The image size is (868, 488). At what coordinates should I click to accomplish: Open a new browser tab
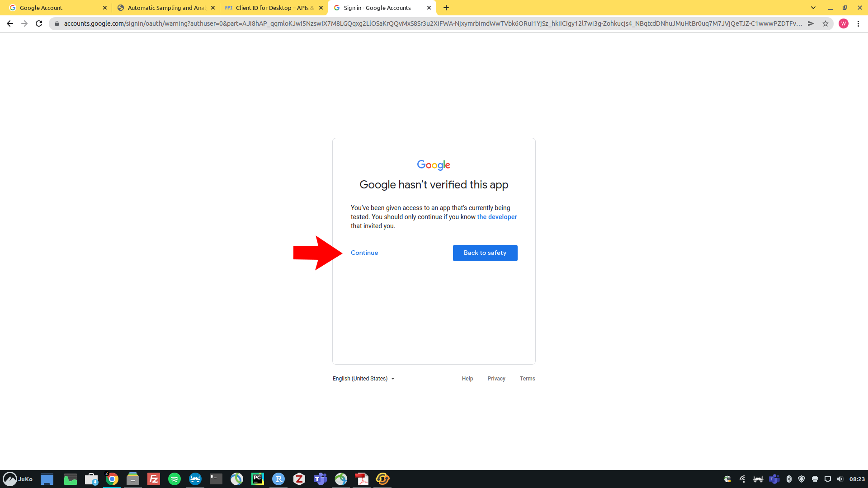tap(446, 8)
